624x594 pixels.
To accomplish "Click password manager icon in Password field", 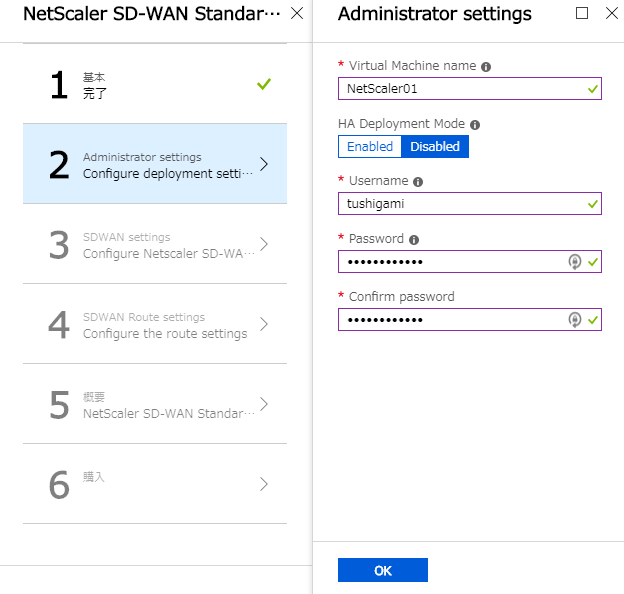I will 574,262.
